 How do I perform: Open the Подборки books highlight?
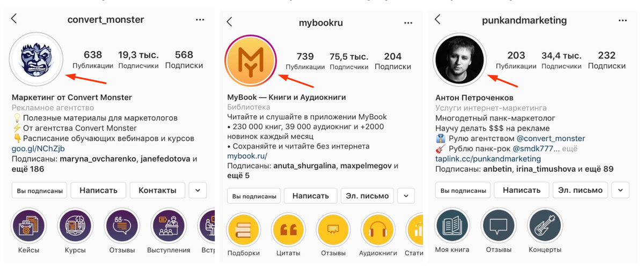click(244, 229)
